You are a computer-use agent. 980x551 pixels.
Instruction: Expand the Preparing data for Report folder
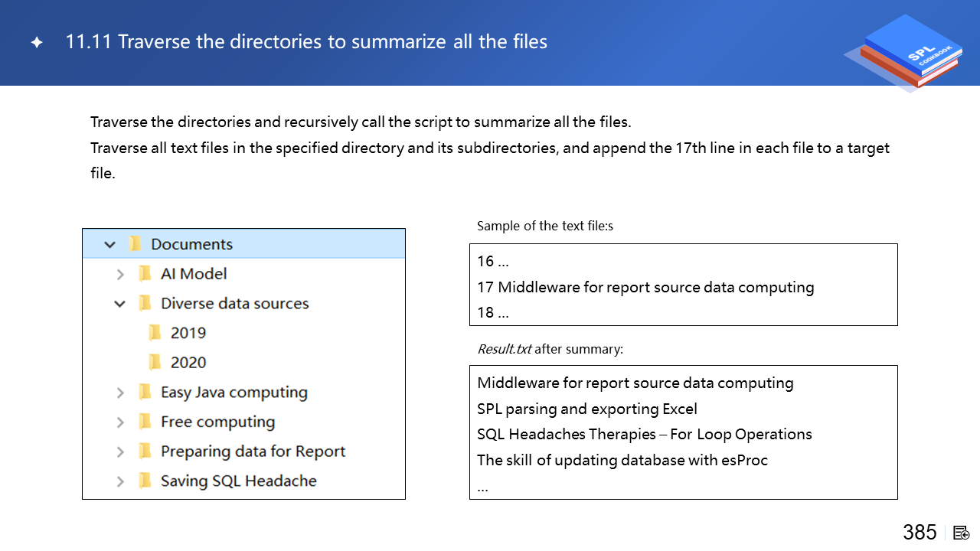coord(120,452)
